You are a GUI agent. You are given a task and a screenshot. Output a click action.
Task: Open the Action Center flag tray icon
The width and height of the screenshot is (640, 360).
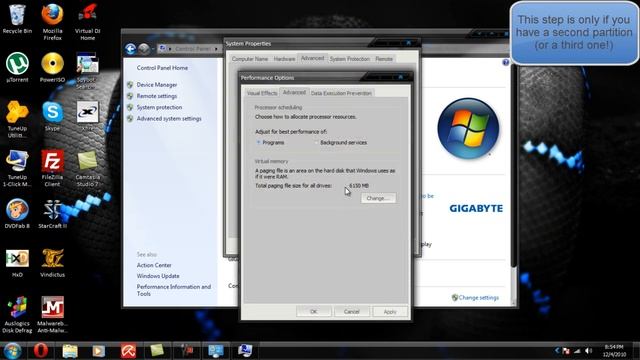pyautogui.click(x=566, y=351)
